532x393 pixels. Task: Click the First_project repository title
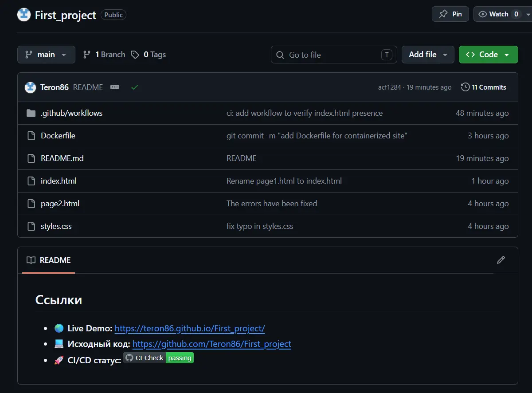pos(66,15)
